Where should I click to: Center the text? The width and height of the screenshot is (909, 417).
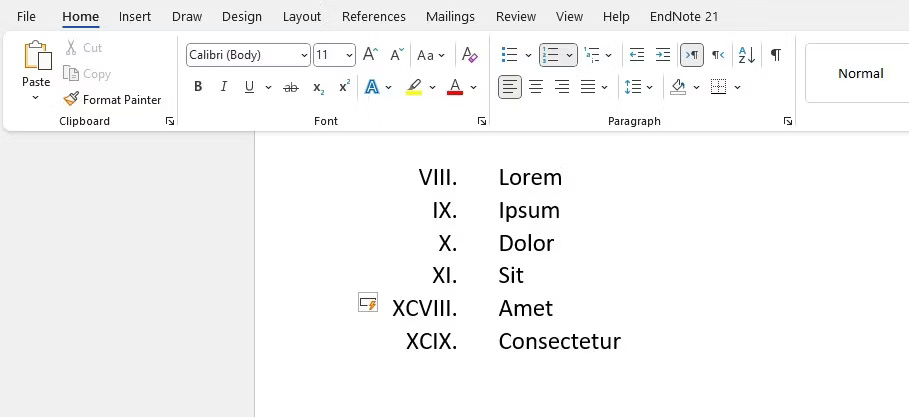536,87
